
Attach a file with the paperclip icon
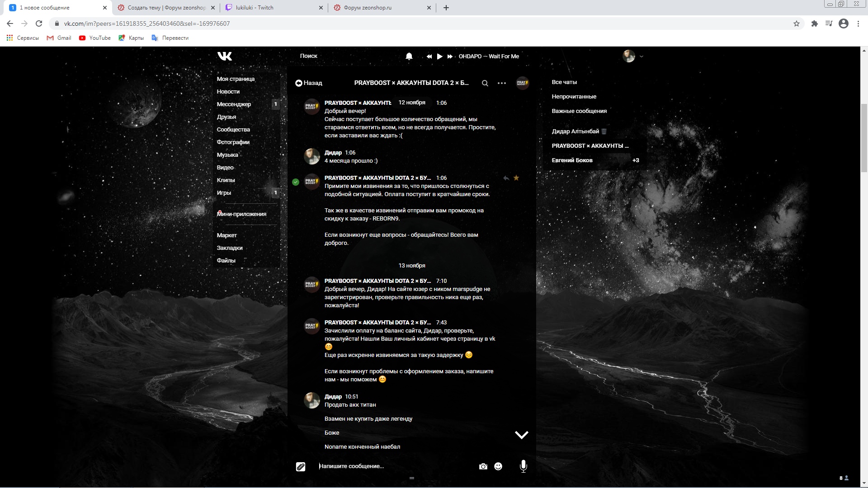(x=301, y=467)
